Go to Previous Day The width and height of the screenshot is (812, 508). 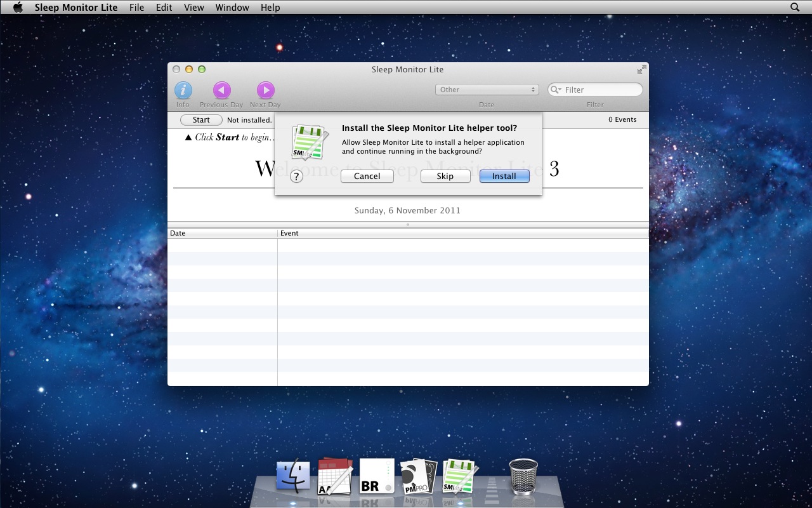coord(221,91)
